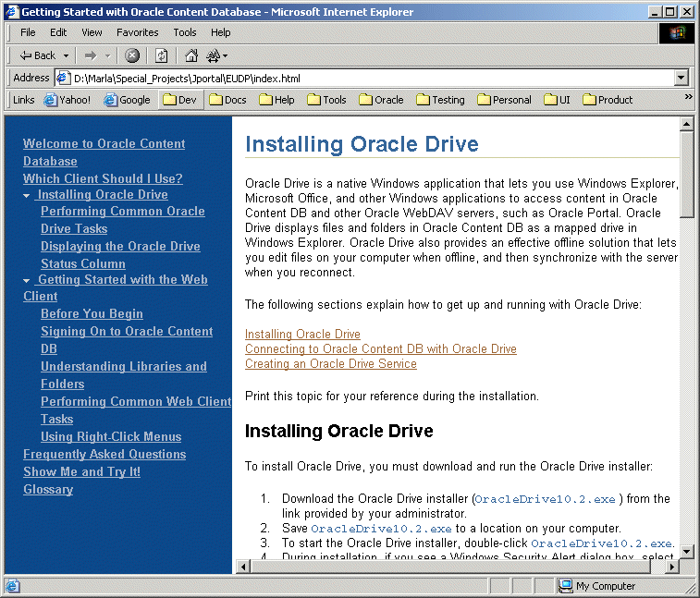Click the IE title bar icon
Screen dimensions: 700x598
13,12
